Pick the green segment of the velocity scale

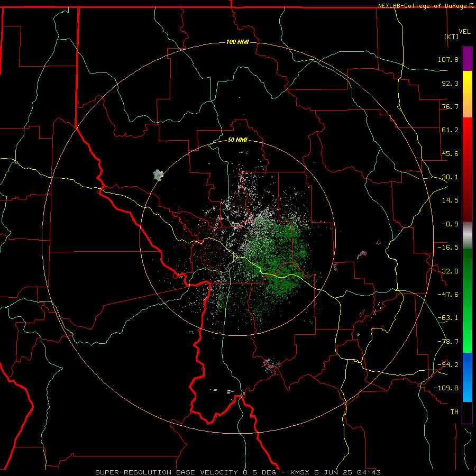[467, 300]
